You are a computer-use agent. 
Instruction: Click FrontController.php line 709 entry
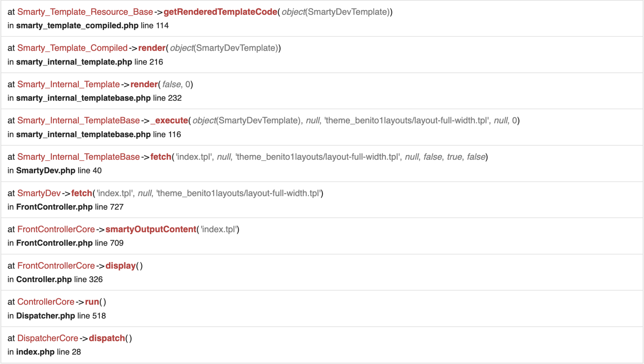[65, 243]
